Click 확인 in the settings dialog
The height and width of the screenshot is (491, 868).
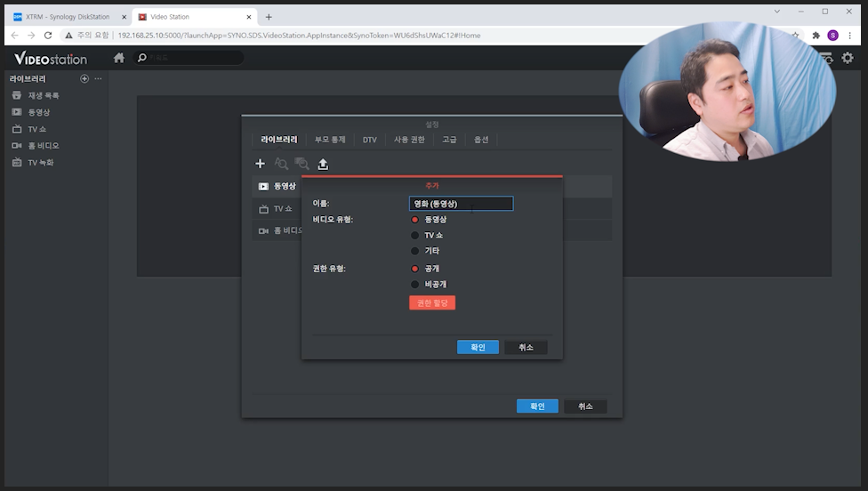537,406
